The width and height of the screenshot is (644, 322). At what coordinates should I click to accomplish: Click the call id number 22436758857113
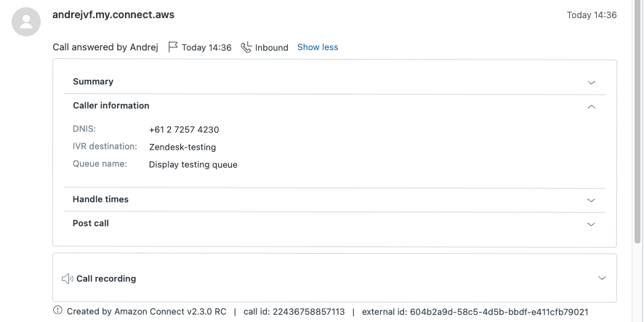tap(308, 312)
